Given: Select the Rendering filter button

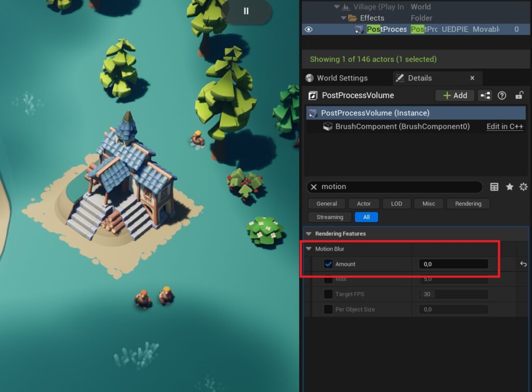Looking at the screenshot, I should pos(468,204).
